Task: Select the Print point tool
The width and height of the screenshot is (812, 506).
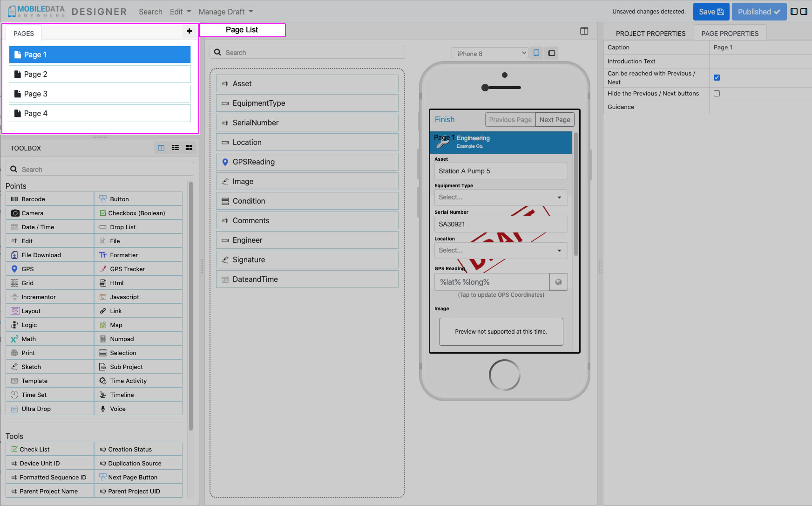Action: coord(50,353)
